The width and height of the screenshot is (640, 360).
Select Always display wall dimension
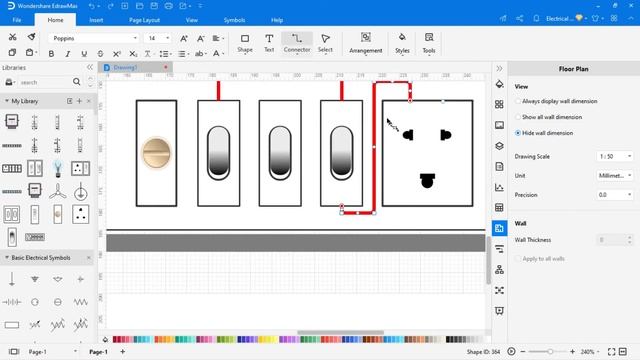pyautogui.click(x=518, y=101)
